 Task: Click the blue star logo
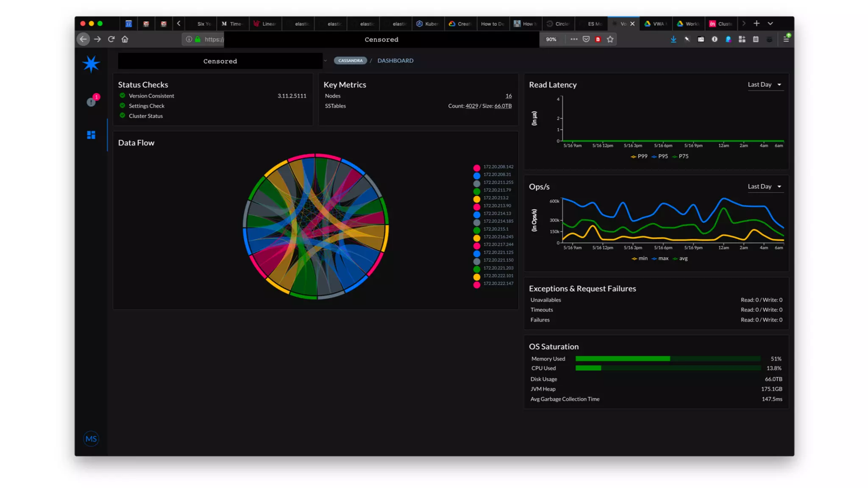[x=91, y=64]
